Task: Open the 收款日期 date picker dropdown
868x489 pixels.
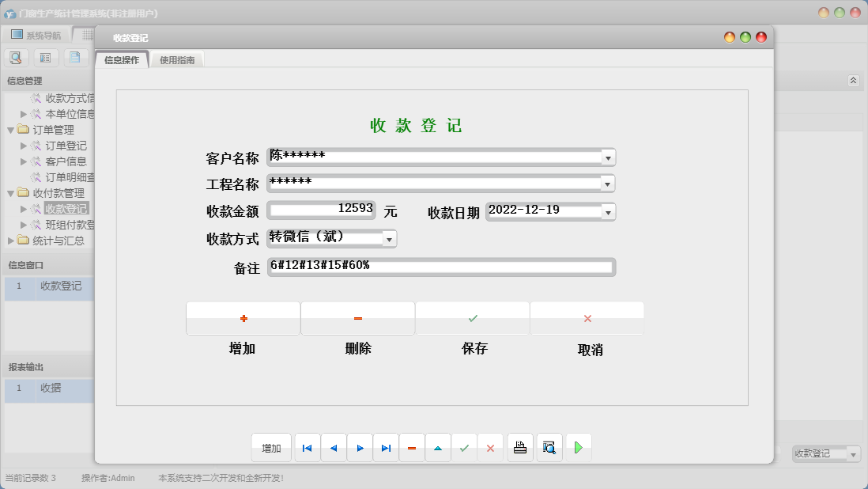Action: point(607,212)
